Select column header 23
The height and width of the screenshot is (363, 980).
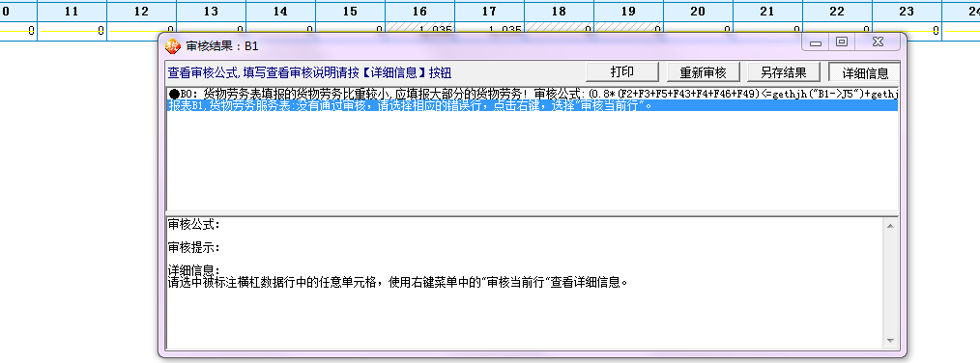907,12
